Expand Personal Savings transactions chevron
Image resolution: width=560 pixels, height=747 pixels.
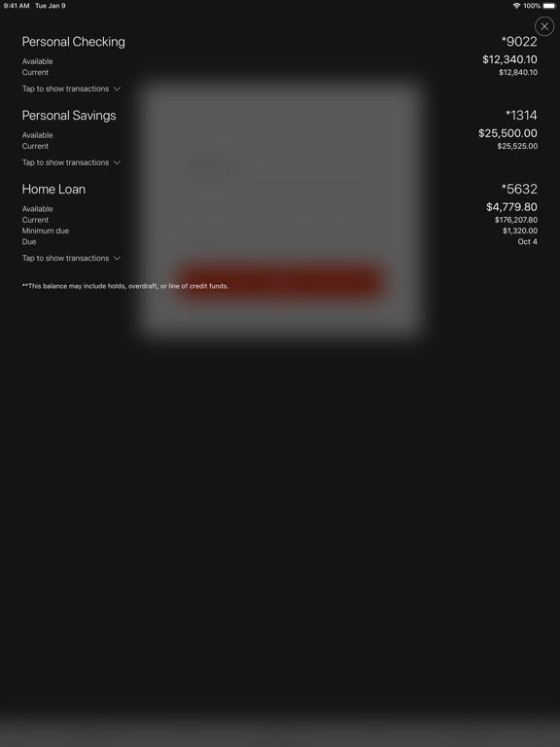pyautogui.click(x=117, y=163)
